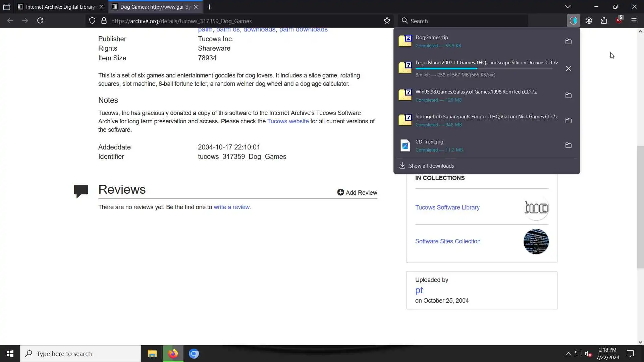The image size is (644, 362).
Task: Click the uBlock Origin shield icon
Action: pyautogui.click(x=619, y=21)
